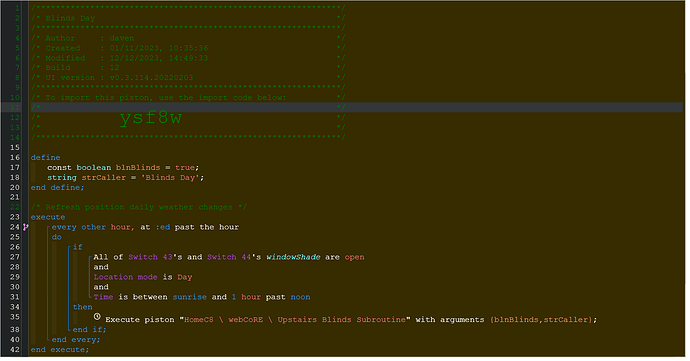Select the Switch 43 windowShade condition
The width and height of the screenshot is (690, 361).
tap(229, 257)
